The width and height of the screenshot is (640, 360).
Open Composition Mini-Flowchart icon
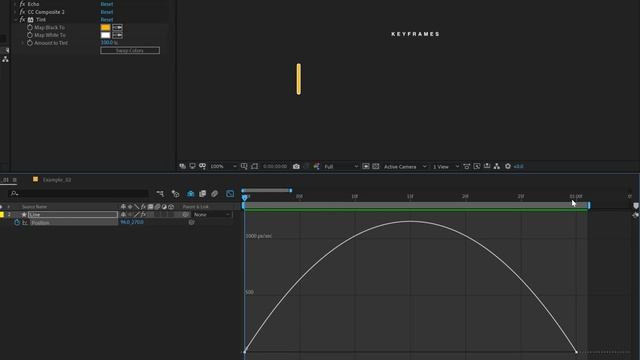[x=160, y=193]
